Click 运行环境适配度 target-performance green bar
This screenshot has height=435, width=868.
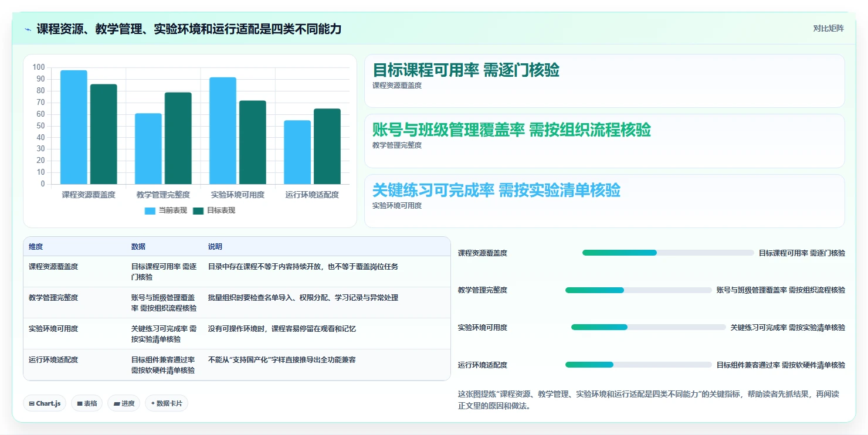tap(327, 147)
